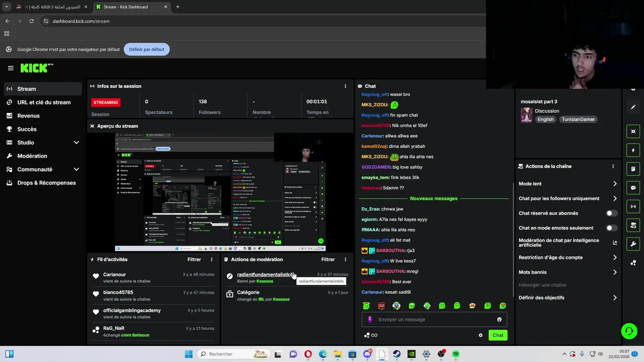
Task: Click the stream preview thumbnail
Action: 220,192
